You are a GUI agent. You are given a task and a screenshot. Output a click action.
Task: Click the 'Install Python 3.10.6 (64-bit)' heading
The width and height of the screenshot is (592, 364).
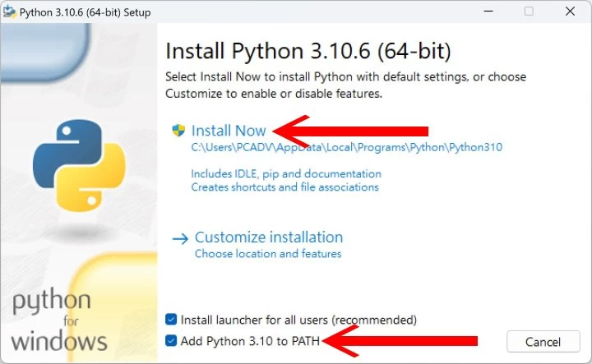(x=308, y=51)
